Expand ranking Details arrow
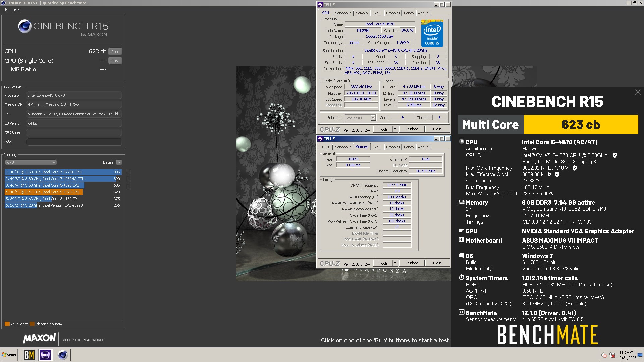Image resolution: width=644 pixels, height=362 pixels. pos(119,162)
